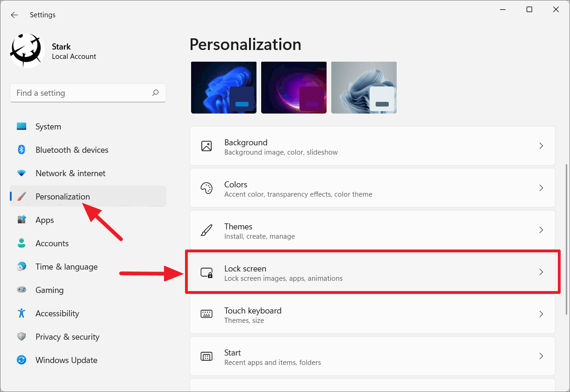The image size is (570, 392).
Task: Click the Touch keyboard icon
Action: [x=207, y=314]
